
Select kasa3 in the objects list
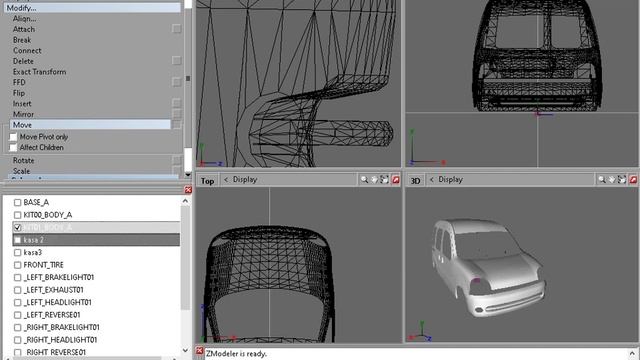click(x=33, y=253)
